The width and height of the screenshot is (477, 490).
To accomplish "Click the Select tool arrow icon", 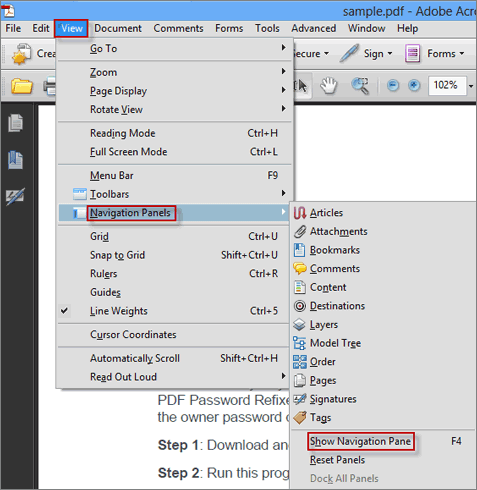I will pos(302,86).
